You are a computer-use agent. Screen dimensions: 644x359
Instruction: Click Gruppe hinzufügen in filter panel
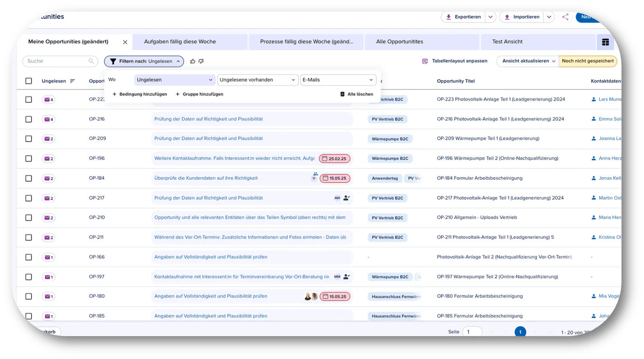tap(199, 94)
